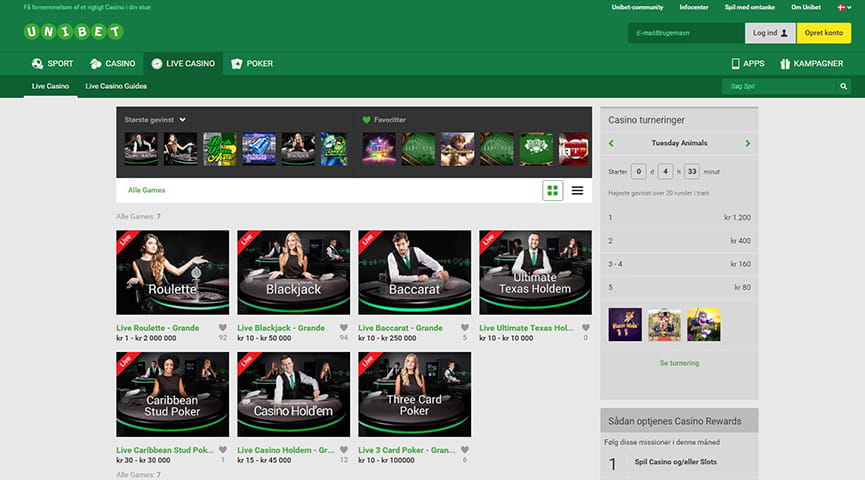Favorite Live Baccarat - Grande heart
The width and height of the screenshot is (865, 480).
click(x=464, y=328)
